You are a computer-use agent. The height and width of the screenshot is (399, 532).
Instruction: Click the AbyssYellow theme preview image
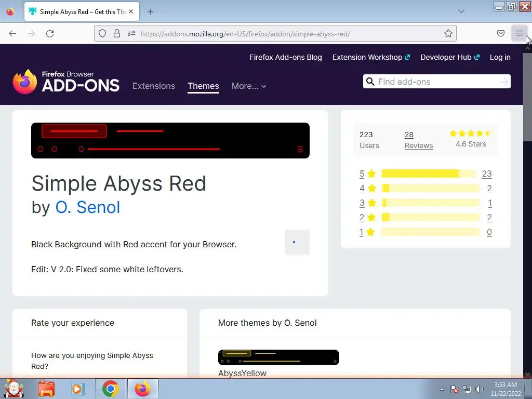click(278, 357)
